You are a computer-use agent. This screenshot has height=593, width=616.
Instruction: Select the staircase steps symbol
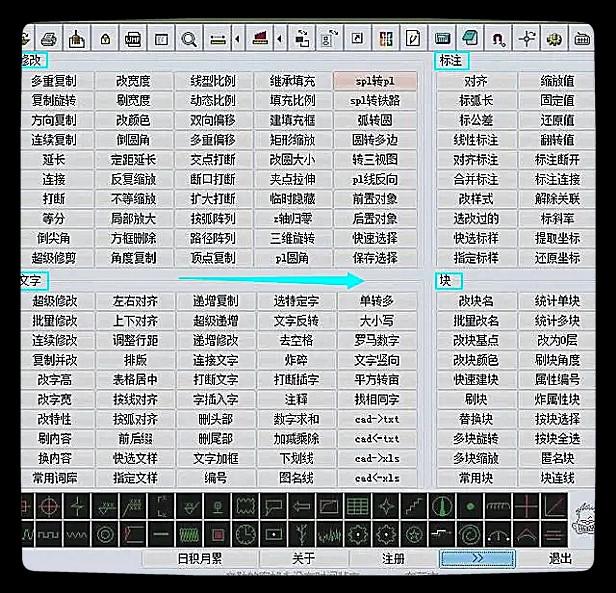pyautogui.click(x=414, y=506)
